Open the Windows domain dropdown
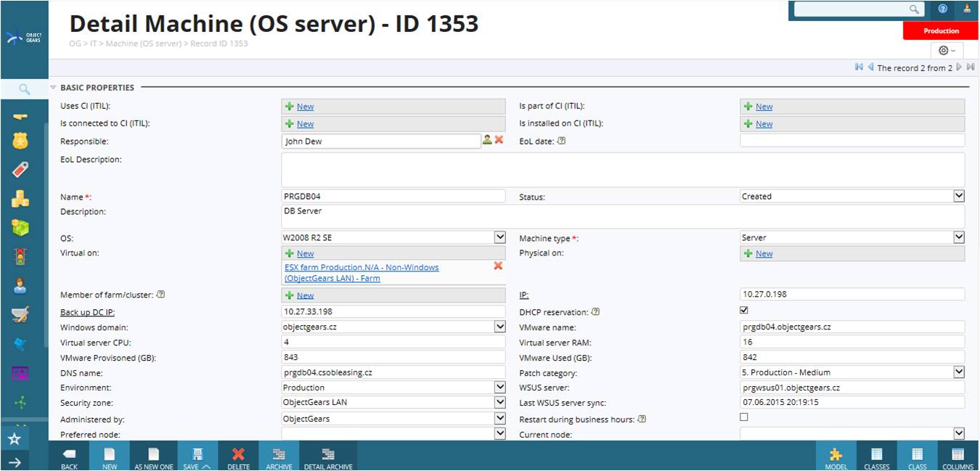This screenshot has width=980, height=471. [499, 327]
